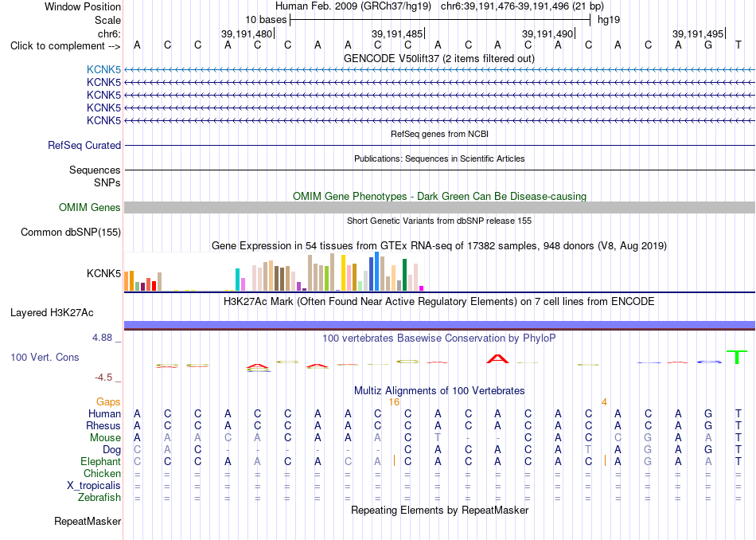Select the X_tropicalis alignment row label
This screenshot has height=540, width=756.
(x=94, y=486)
